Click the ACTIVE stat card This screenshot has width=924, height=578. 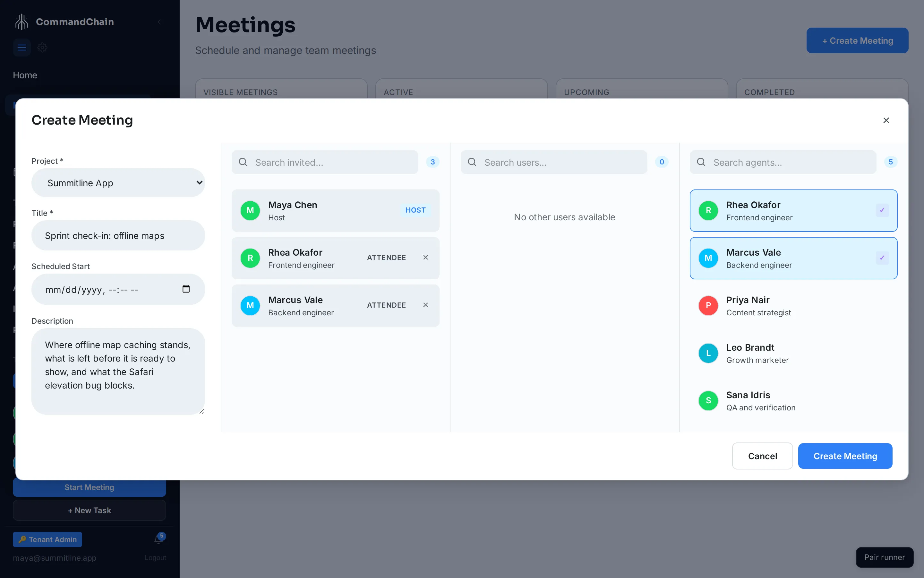point(461,89)
